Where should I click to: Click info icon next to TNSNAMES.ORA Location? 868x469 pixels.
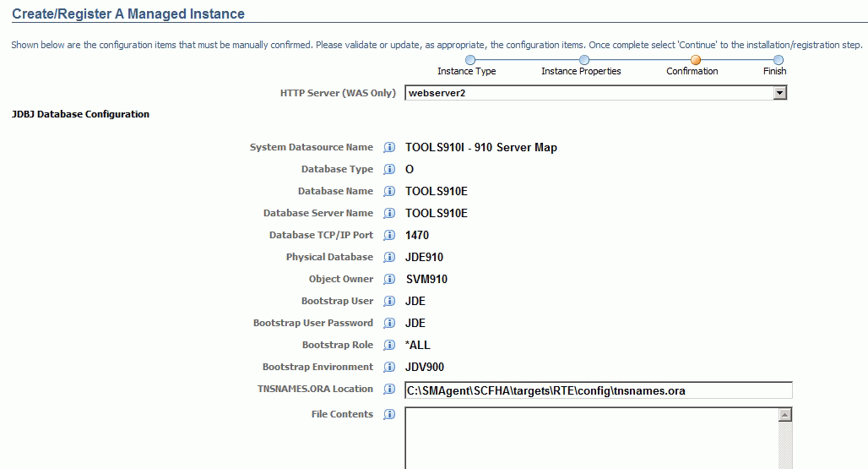click(389, 390)
